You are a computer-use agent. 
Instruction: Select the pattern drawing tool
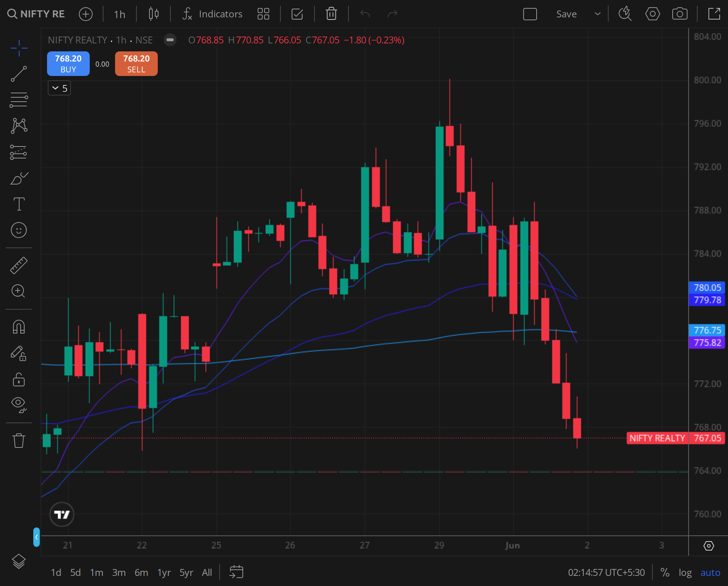19,126
